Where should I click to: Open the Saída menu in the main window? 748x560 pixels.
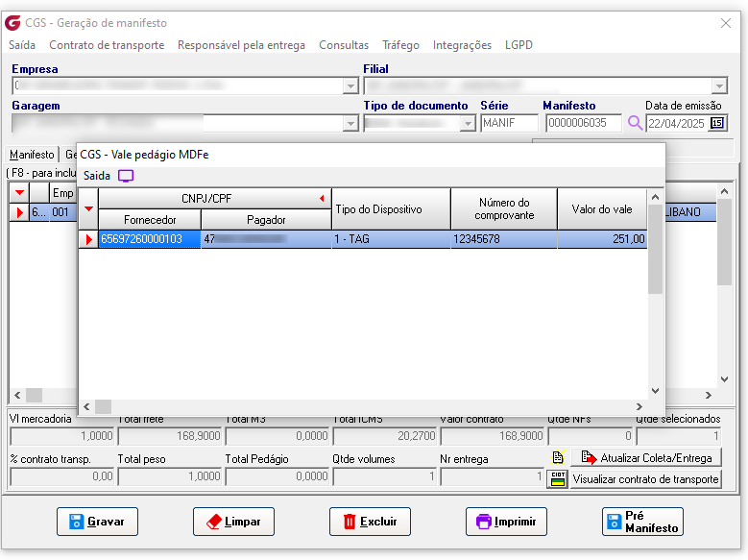22,45
